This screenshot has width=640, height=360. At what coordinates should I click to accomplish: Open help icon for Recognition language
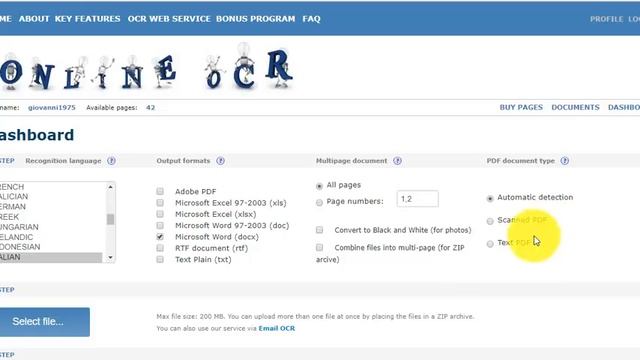pyautogui.click(x=111, y=161)
